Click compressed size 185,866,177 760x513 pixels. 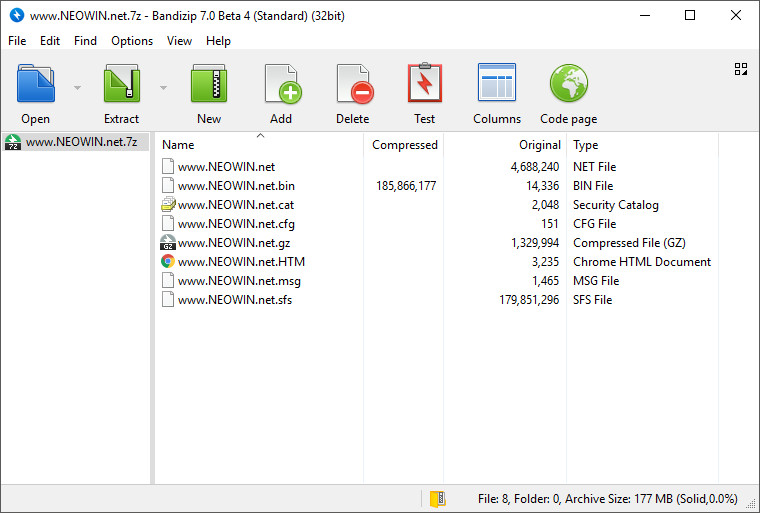pyautogui.click(x=406, y=185)
